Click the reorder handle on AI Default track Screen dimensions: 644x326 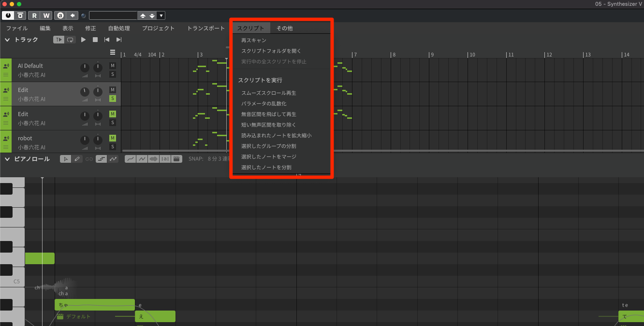click(6, 75)
